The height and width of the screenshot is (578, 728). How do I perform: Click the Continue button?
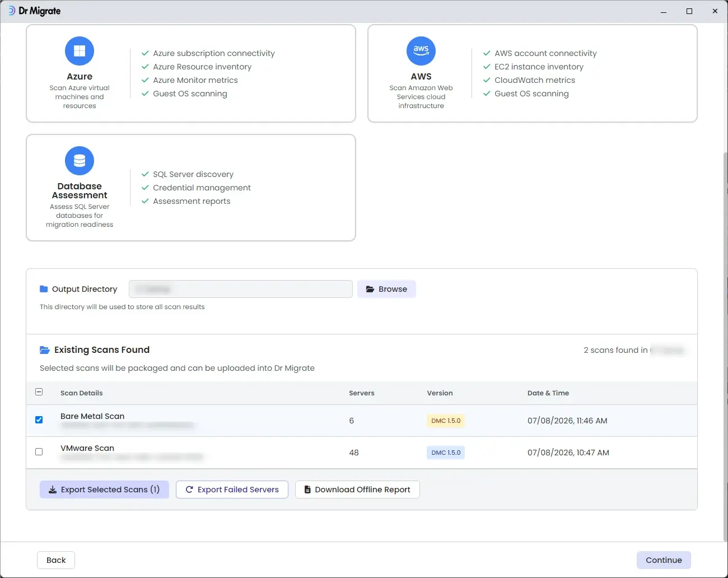pos(664,560)
